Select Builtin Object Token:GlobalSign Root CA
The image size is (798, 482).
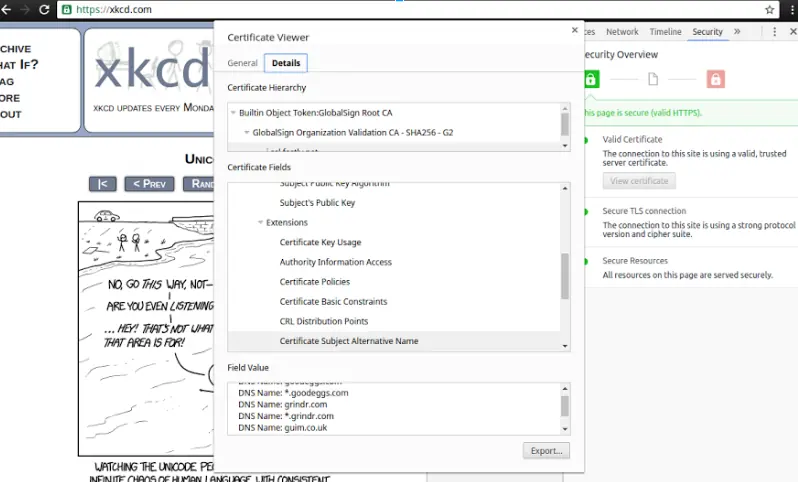tap(316, 113)
